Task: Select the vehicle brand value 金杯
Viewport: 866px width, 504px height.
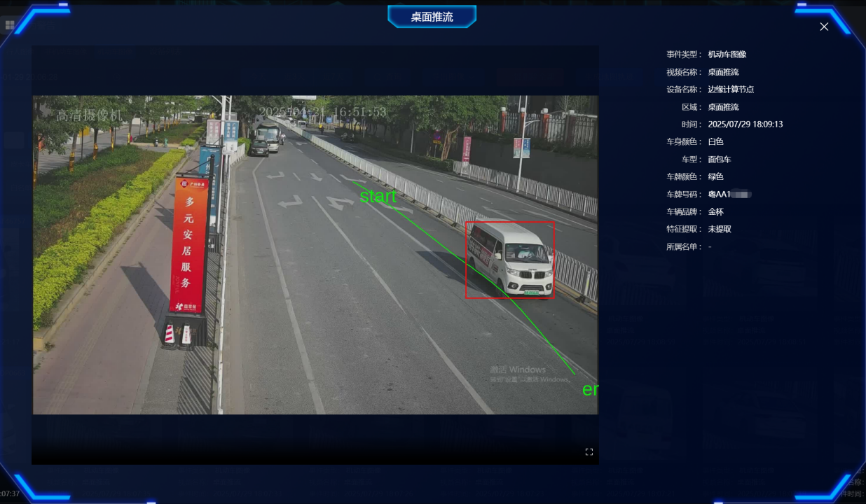Action: (715, 211)
